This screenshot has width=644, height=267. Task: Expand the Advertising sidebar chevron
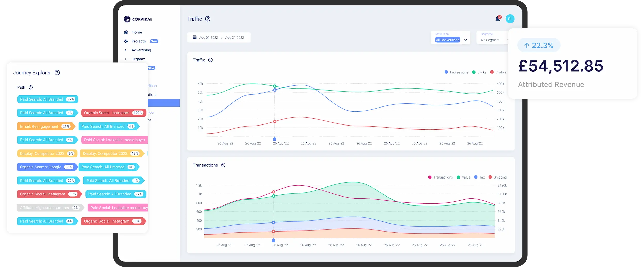coord(126,50)
